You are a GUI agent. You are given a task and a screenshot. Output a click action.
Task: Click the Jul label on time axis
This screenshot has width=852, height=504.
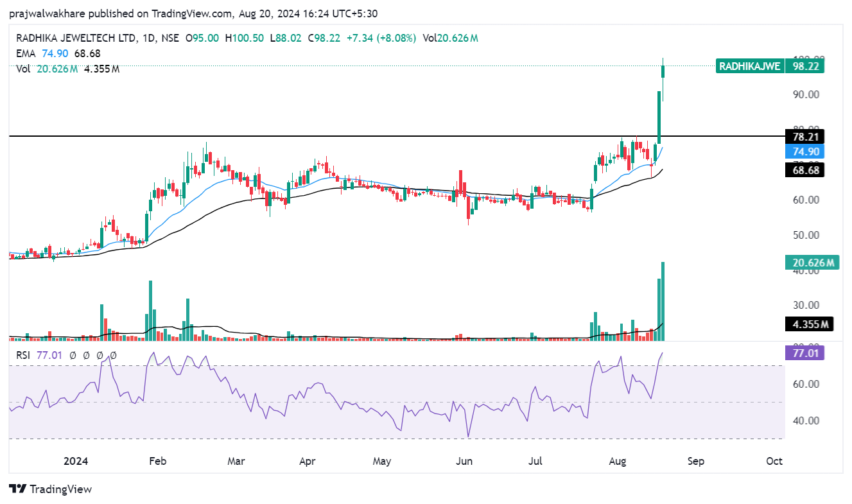coord(536,461)
